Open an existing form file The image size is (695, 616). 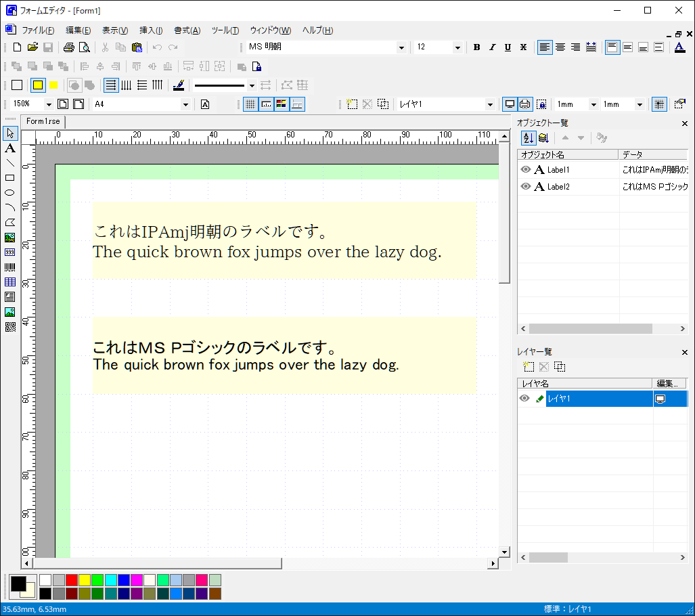[x=32, y=47]
